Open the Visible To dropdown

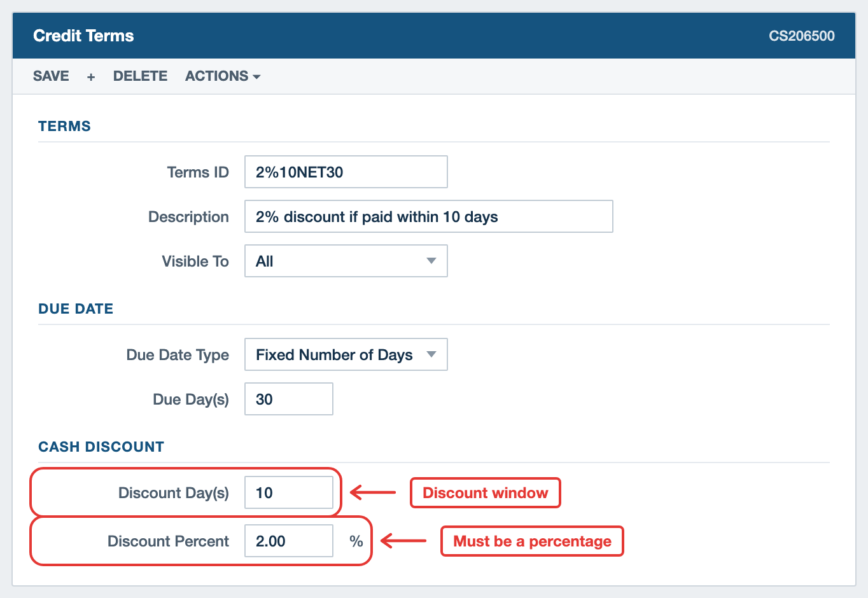click(x=346, y=261)
